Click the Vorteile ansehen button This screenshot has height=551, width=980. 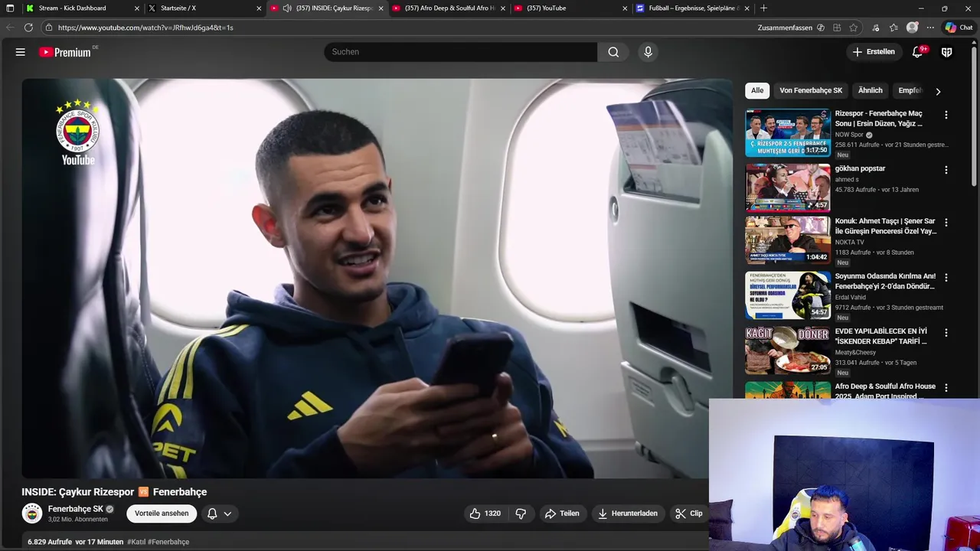coord(162,514)
